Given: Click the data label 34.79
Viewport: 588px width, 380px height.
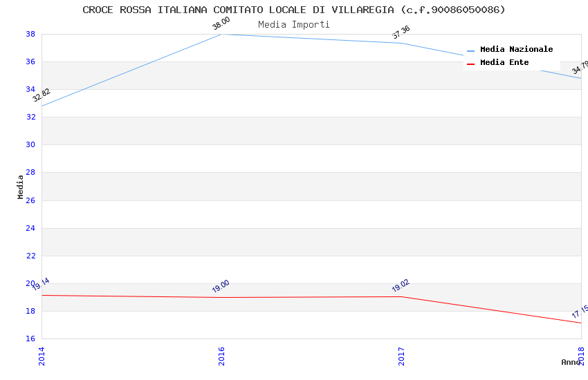Looking at the screenshot, I should point(580,68).
